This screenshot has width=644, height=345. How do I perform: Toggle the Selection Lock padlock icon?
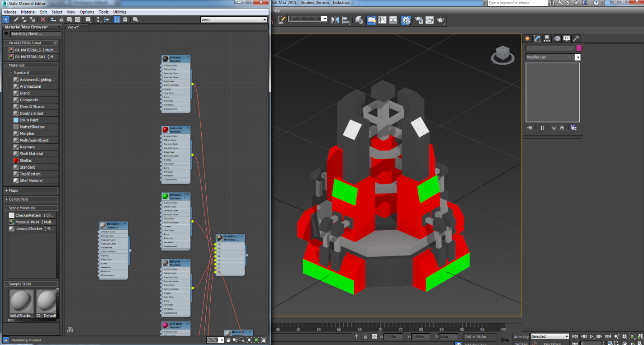pyautogui.click(x=365, y=337)
